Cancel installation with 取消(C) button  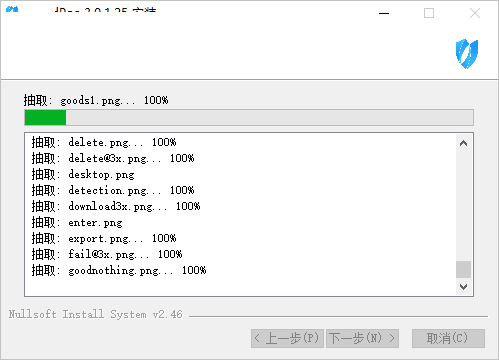coord(448,338)
